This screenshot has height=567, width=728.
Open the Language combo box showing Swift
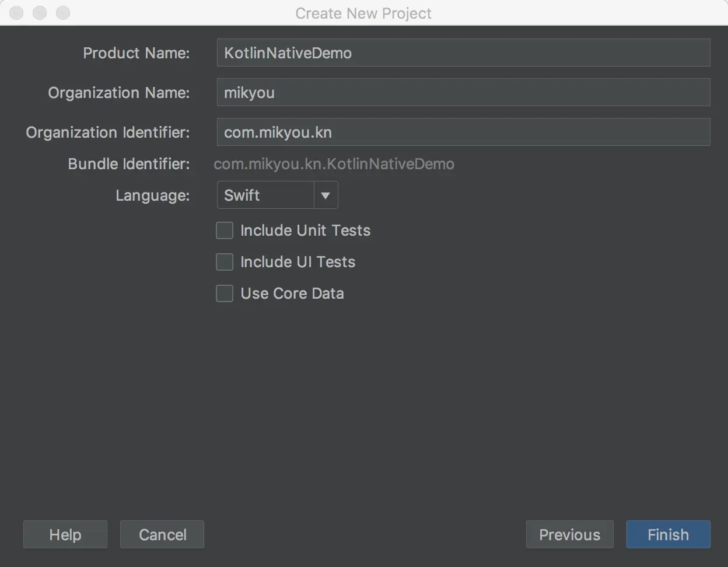click(x=266, y=195)
